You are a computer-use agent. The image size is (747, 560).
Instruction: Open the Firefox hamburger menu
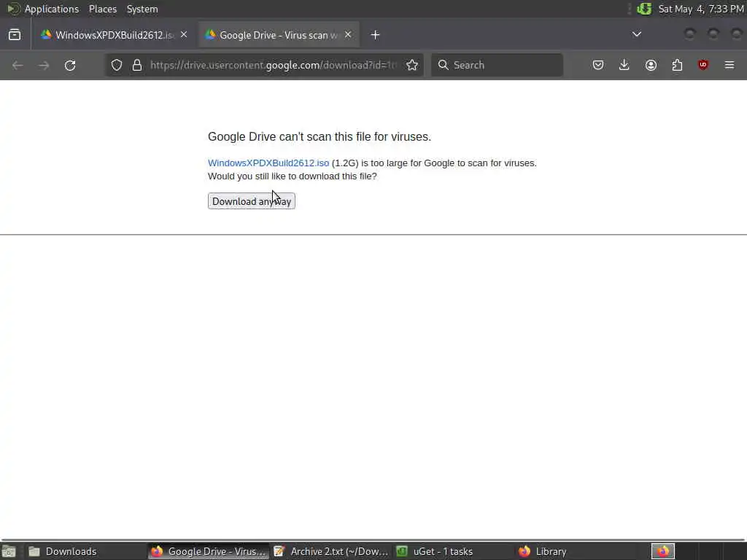[729, 65]
